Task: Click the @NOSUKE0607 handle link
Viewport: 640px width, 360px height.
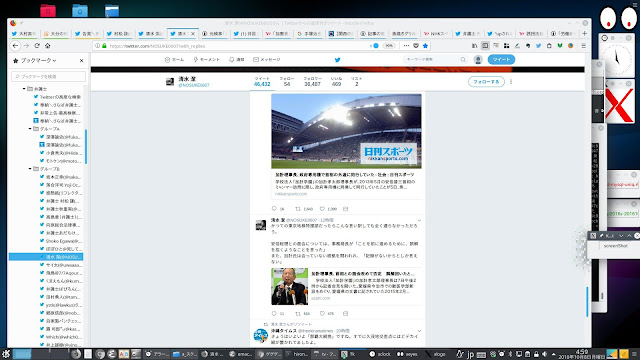Action: [x=194, y=85]
